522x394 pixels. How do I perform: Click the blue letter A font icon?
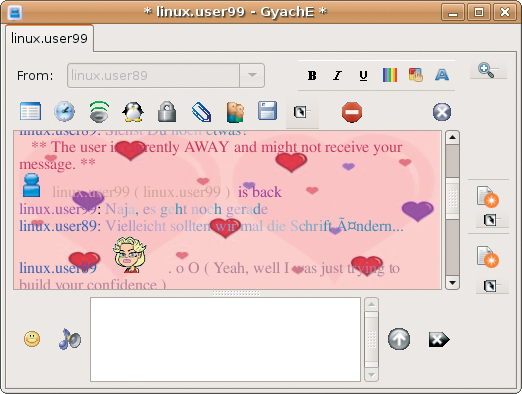442,75
